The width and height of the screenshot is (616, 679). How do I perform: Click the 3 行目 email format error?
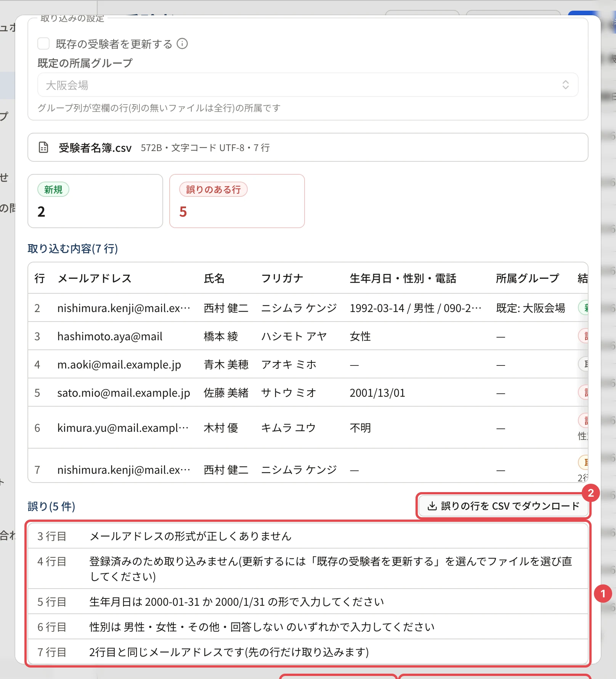tap(308, 536)
